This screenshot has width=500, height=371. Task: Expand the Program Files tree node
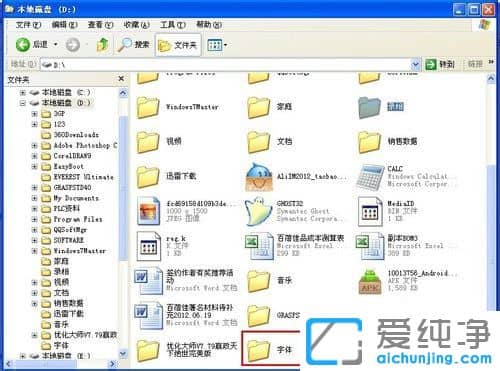(34, 219)
